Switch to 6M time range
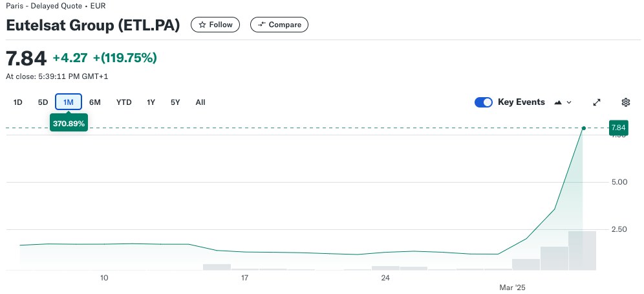644x294 pixels. pos(95,102)
